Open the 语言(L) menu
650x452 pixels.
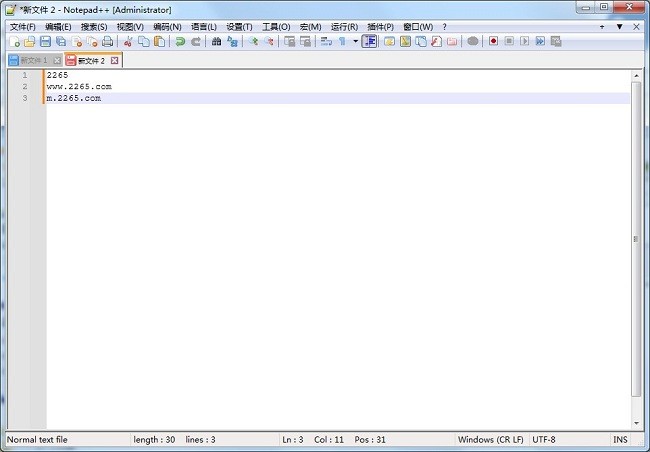[204, 27]
